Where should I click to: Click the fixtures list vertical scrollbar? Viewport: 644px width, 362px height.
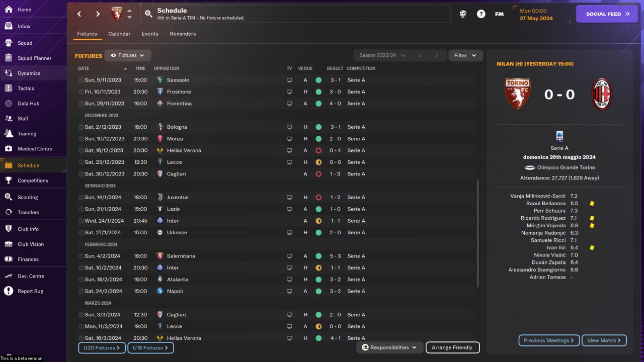point(477,234)
